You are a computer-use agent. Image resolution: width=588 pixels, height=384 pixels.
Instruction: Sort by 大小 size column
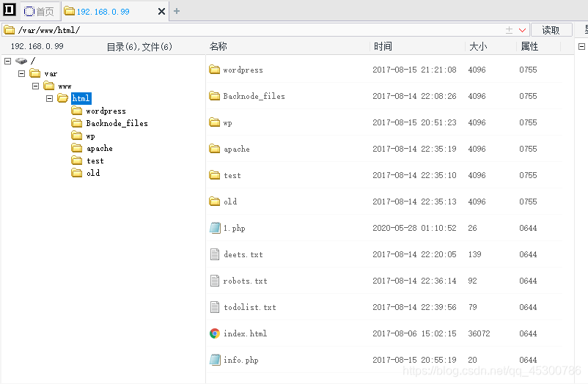click(x=478, y=46)
